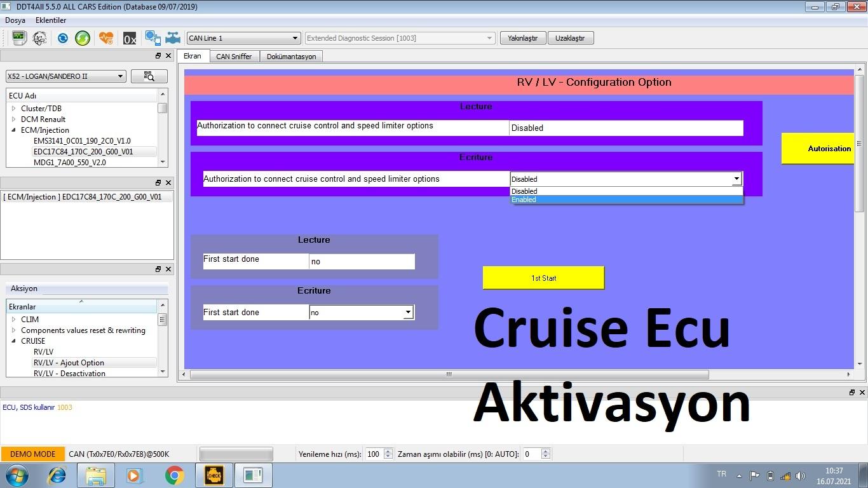Click the orange heart diagnostic icon
The height and width of the screenshot is (488, 868).
tap(106, 38)
